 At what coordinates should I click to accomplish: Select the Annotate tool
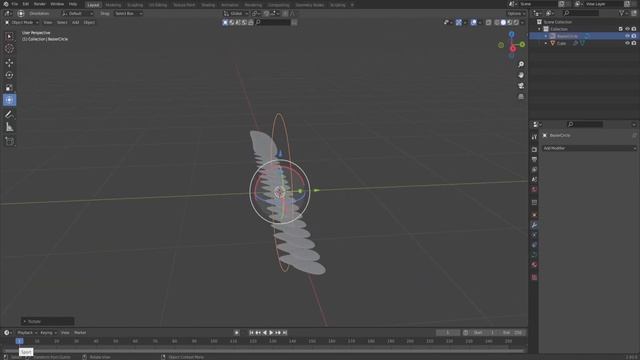9,115
